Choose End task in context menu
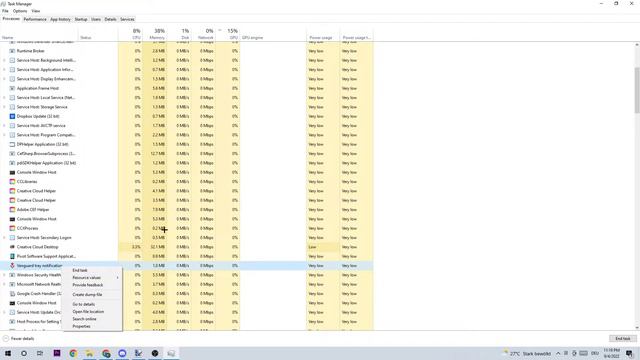Image resolution: width=640 pixels, height=360 pixels. pyautogui.click(x=92, y=270)
